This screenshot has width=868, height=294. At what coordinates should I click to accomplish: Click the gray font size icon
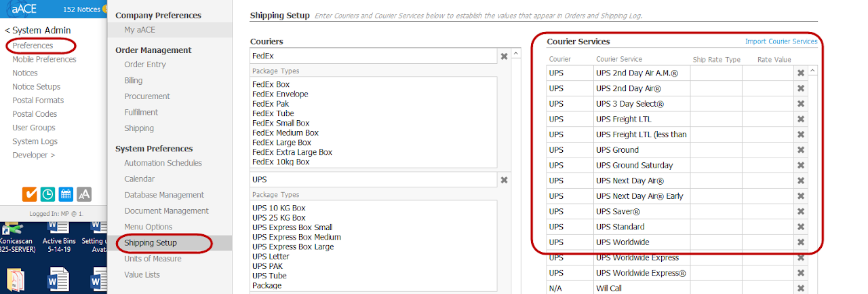pos(84,194)
